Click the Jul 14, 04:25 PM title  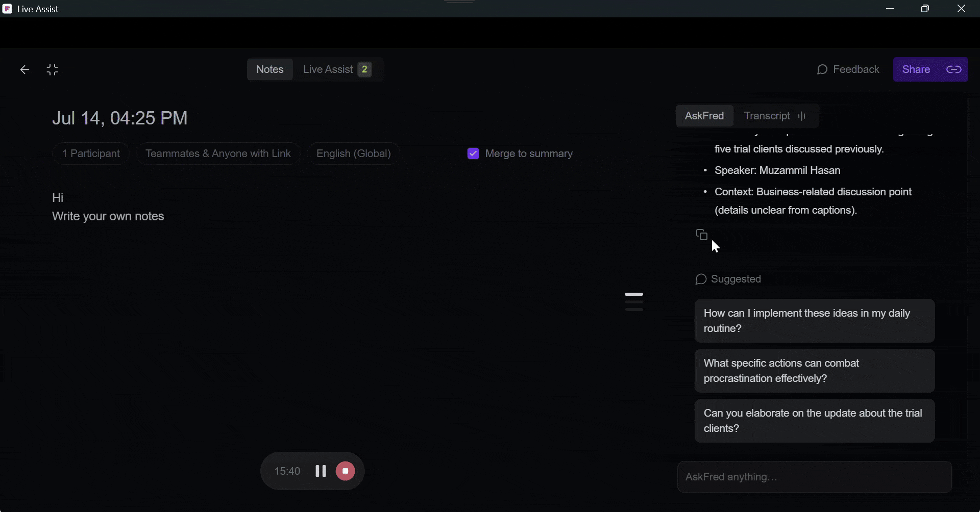pyautogui.click(x=120, y=118)
